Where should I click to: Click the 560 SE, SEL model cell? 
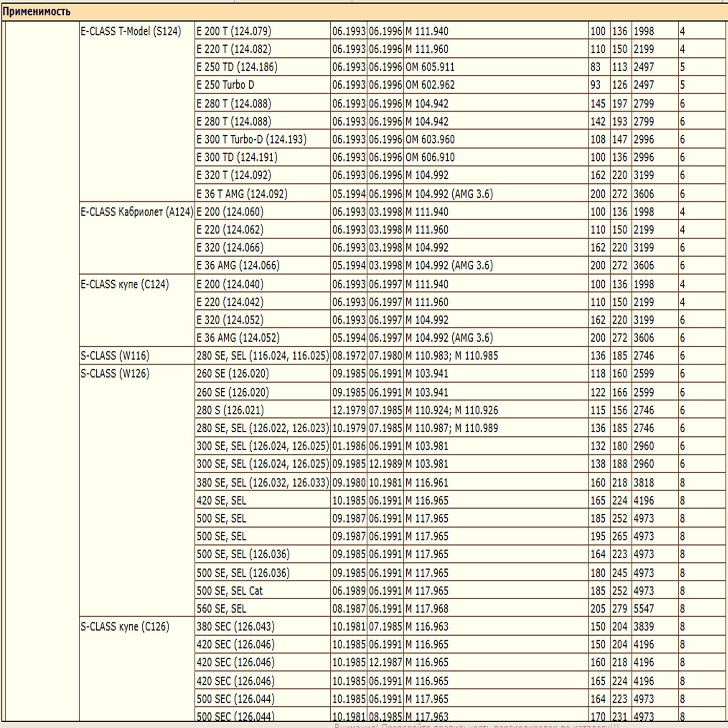click(263, 608)
